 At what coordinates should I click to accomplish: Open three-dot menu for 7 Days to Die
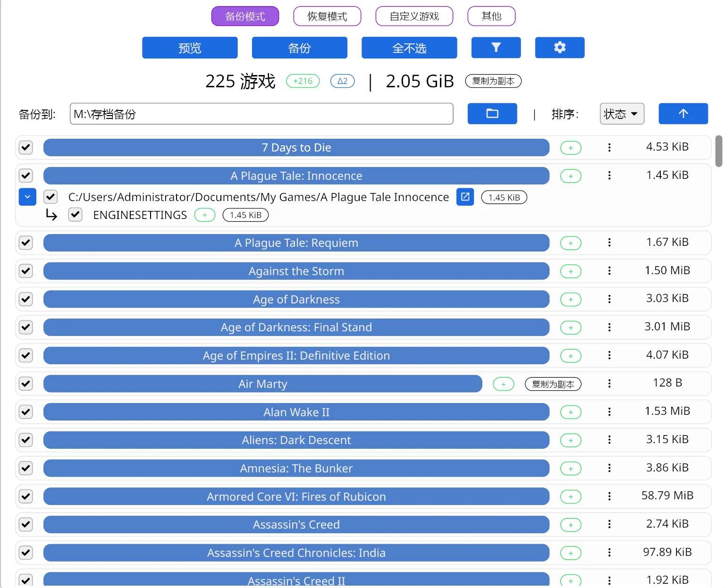pos(609,148)
